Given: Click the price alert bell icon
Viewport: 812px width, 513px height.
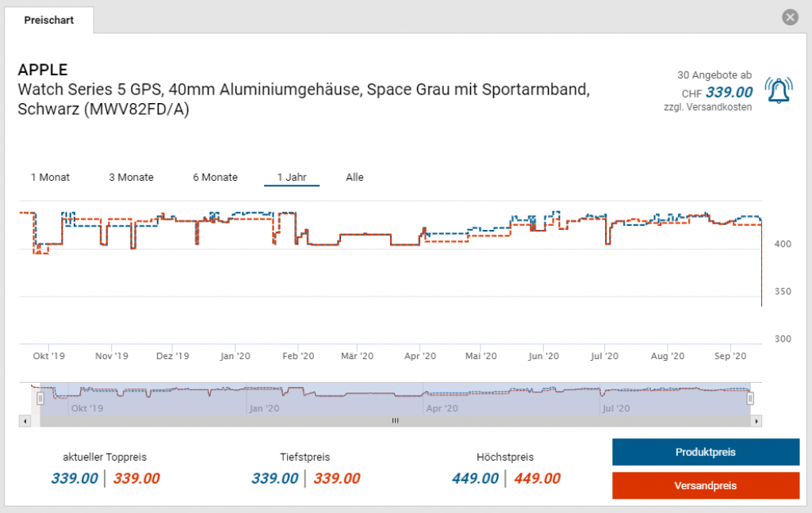Looking at the screenshot, I should (x=779, y=90).
